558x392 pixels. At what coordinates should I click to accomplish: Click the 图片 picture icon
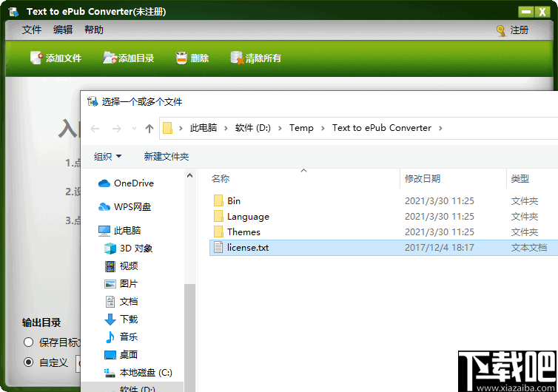click(x=110, y=284)
